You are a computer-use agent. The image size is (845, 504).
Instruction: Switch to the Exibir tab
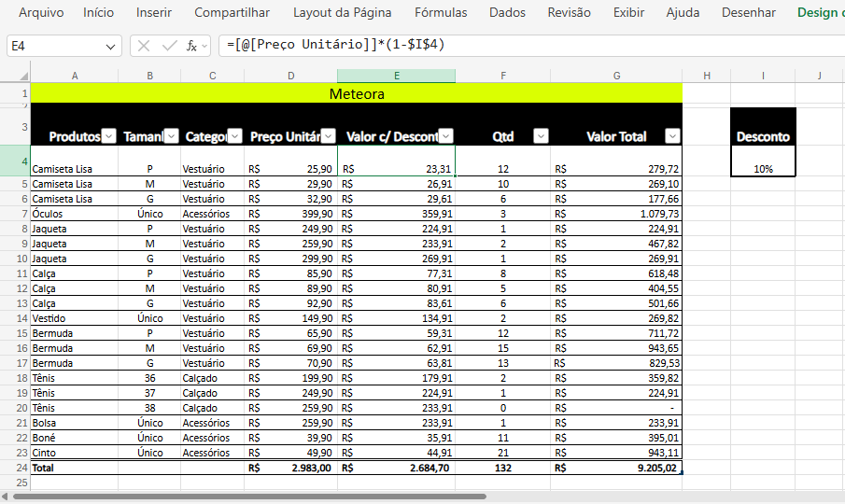pyautogui.click(x=628, y=12)
